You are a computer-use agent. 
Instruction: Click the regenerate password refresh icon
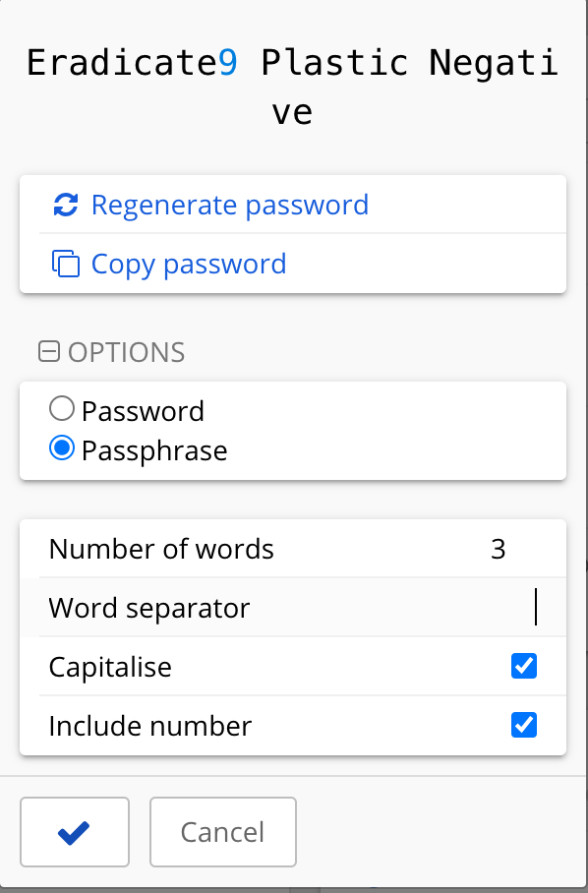pyautogui.click(x=65, y=205)
